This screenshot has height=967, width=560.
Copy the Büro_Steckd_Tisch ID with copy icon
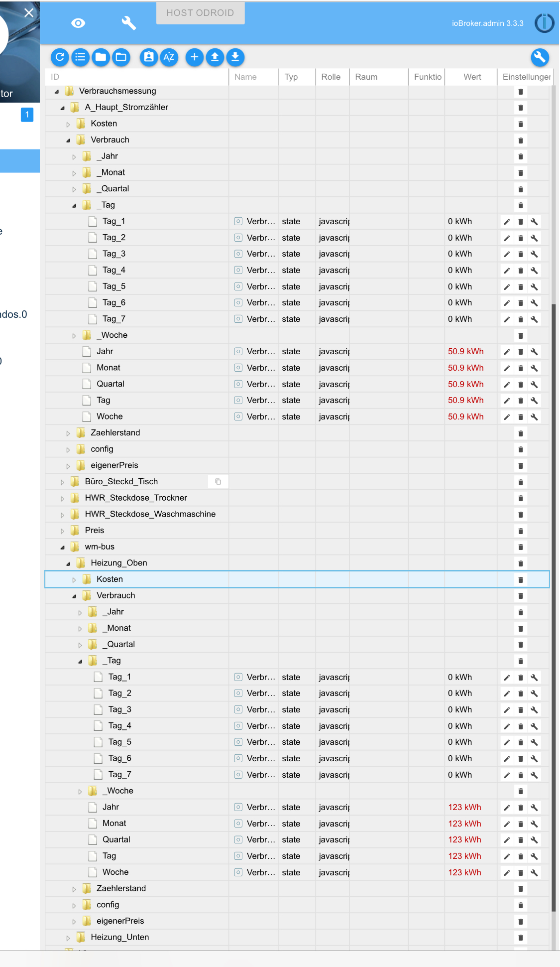218,482
